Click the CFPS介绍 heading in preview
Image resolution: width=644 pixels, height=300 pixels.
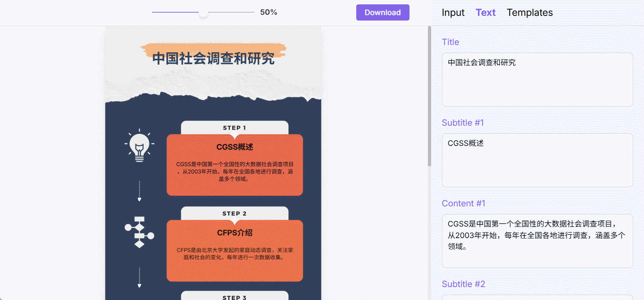pos(235,233)
